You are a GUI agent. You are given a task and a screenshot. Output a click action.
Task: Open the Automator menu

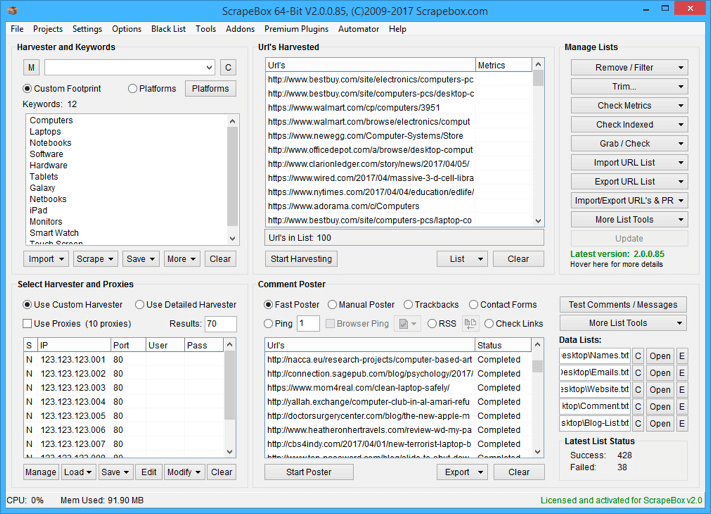tap(358, 29)
